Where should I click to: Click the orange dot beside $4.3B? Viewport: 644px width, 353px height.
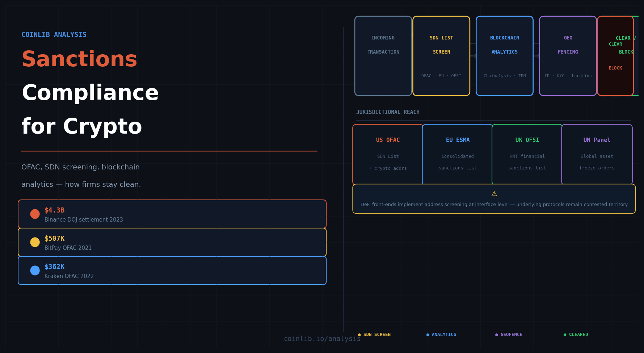tap(35, 214)
